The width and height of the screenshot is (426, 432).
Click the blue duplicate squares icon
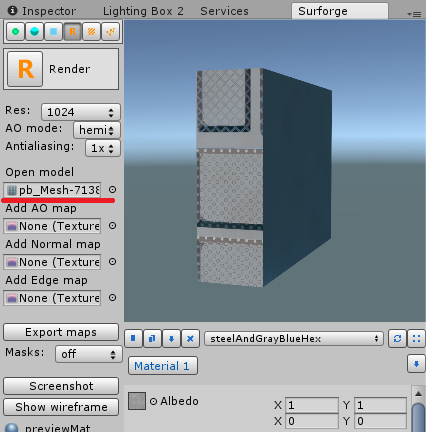click(x=152, y=339)
